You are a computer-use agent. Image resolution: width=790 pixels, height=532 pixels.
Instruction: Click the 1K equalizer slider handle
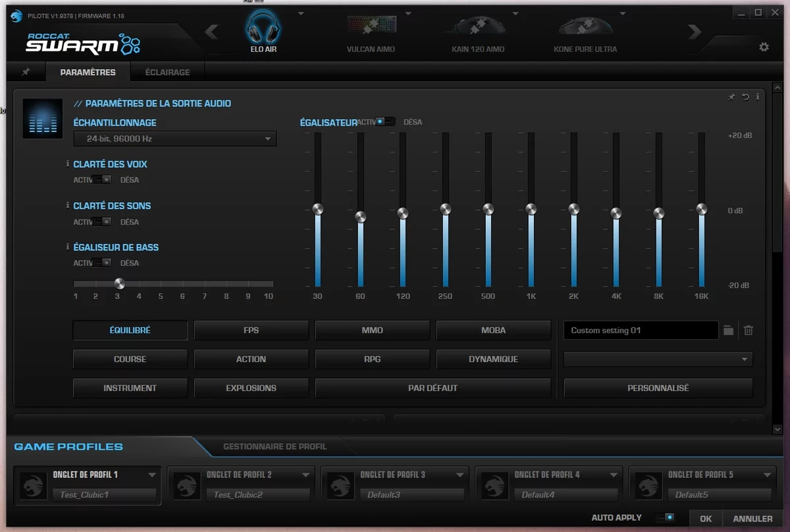coord(531,209)
